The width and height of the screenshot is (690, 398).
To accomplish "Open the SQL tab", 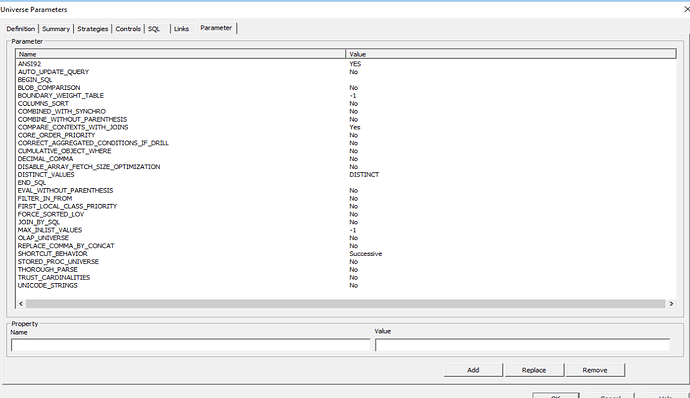I will (x=154, y=29).
